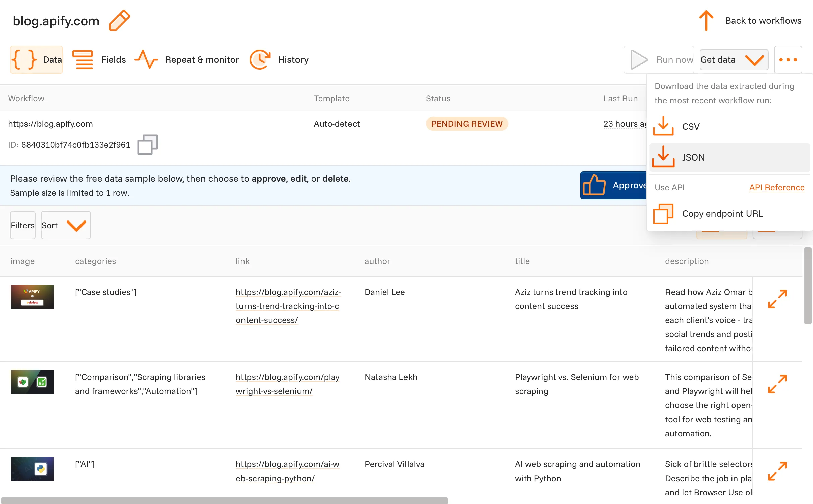
Task: Open thumbnail of Playwright vs Selenium image
Action: pyautogui.click(x=32, y=382)
